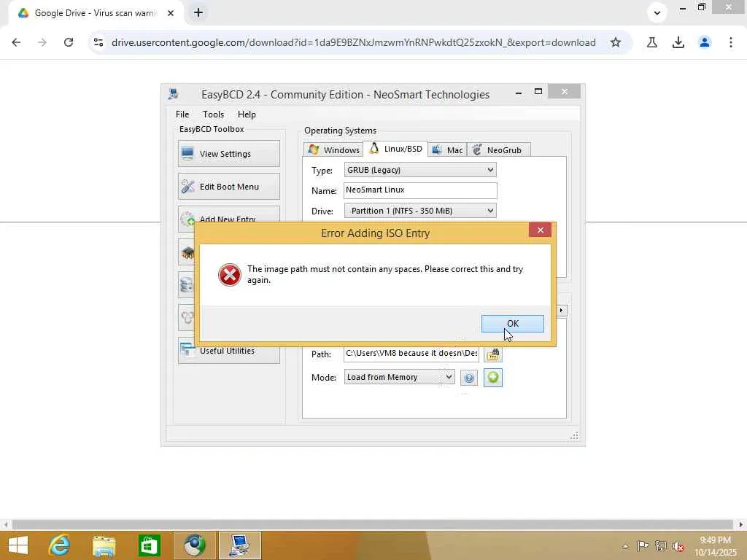Click the window resize grip of EasyBCD
This screenshot has height=560, width=747.
[x=574, y=435]
